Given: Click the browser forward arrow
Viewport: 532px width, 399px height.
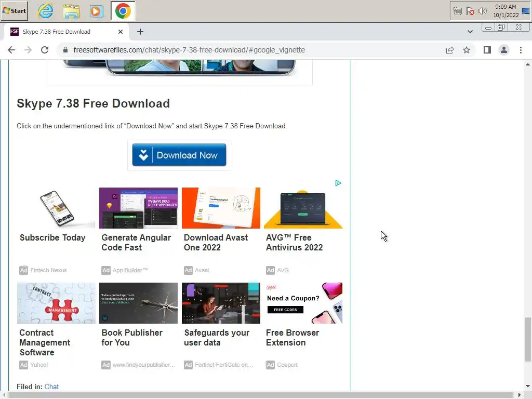Looking at the screenshot, I should pyautogui.click(x=28, y=50).
